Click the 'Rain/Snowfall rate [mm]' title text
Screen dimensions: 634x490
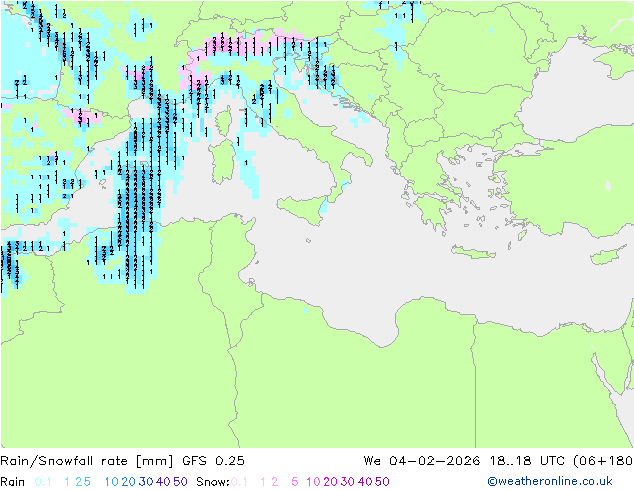pyautogui.click(x=87, y=461)
